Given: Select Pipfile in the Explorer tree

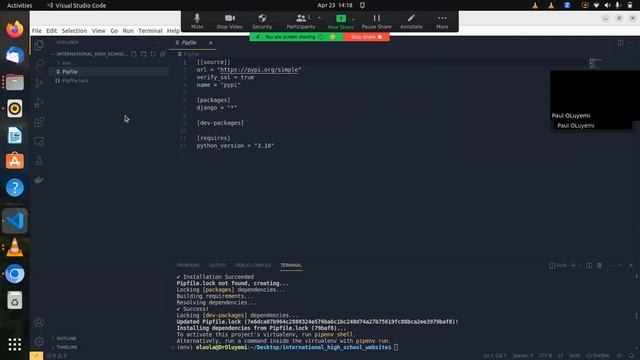Looking at the screenshot, I should click(109, 72).
